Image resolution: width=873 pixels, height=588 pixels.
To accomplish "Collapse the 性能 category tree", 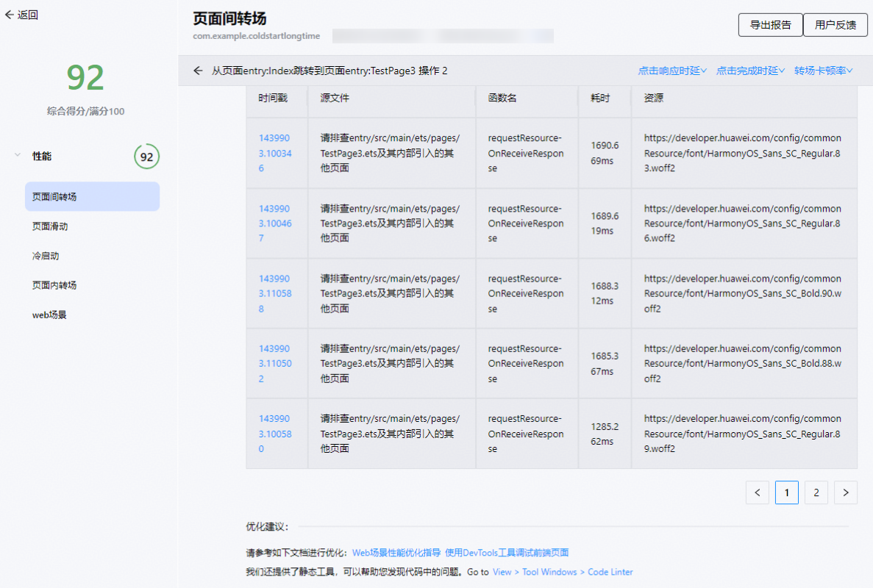I will (18, 156).
